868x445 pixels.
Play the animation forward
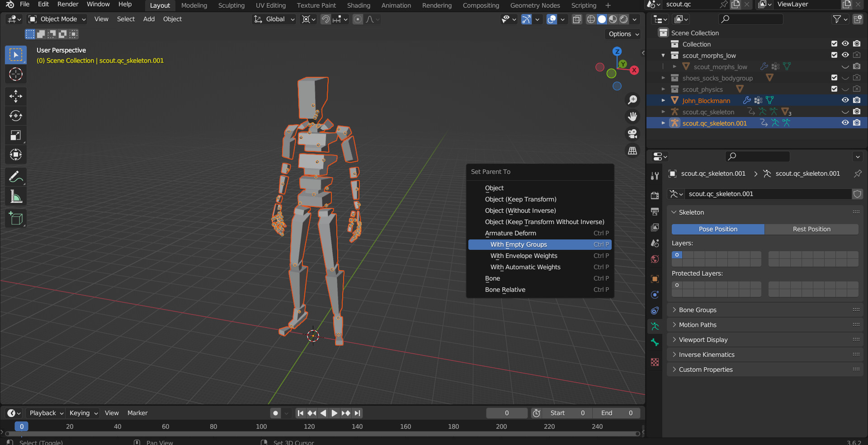click(x=335, y=413)
